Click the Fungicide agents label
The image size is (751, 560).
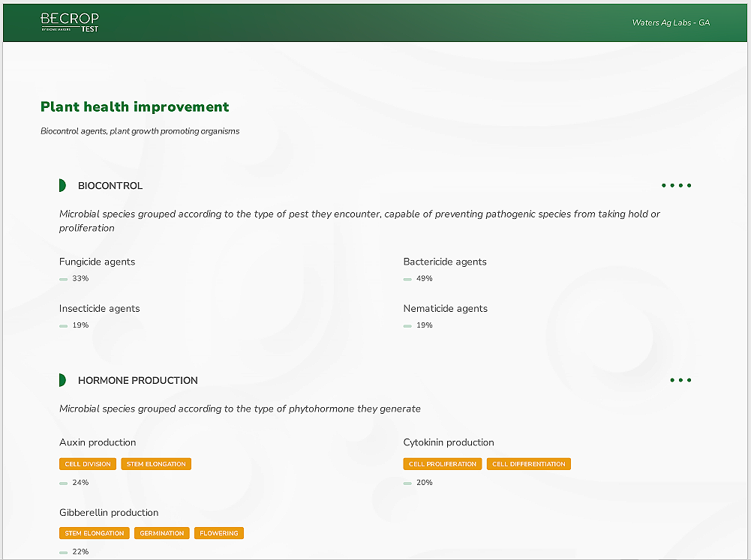(98, 262)
